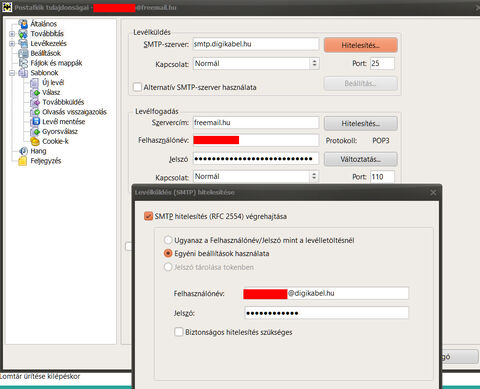480x389 pixels.
Task: Click the app icon in title bar
Action: click(x=7, y=7)
